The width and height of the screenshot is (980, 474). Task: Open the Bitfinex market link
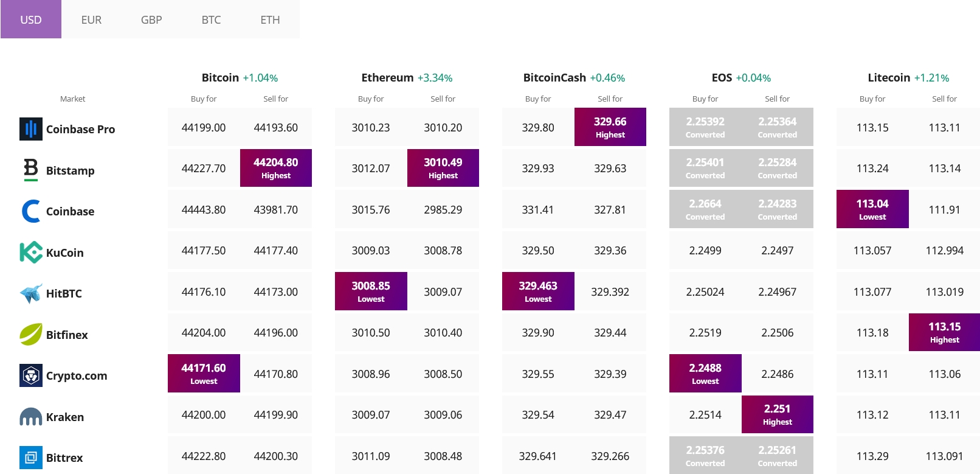tap(67, 335)
